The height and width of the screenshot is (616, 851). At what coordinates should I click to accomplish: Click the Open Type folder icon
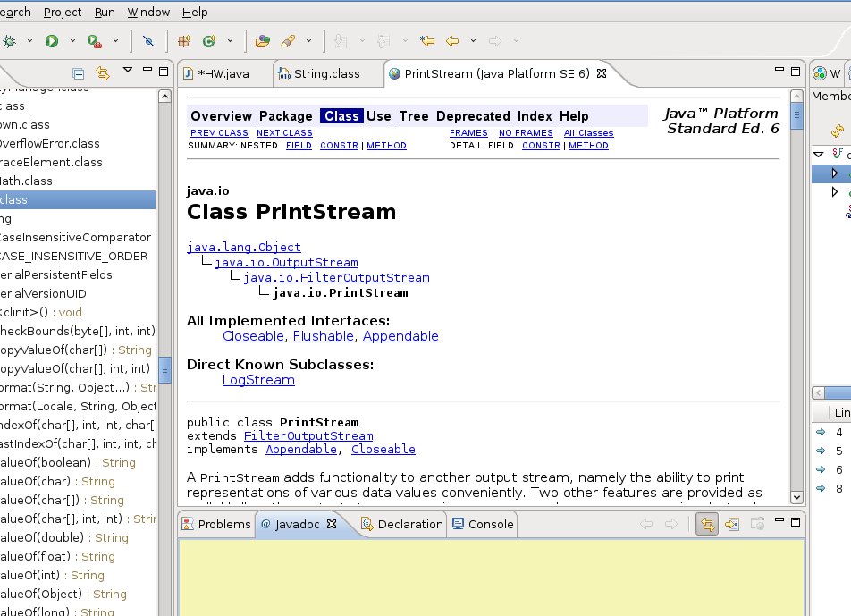(x=263, y=41)
